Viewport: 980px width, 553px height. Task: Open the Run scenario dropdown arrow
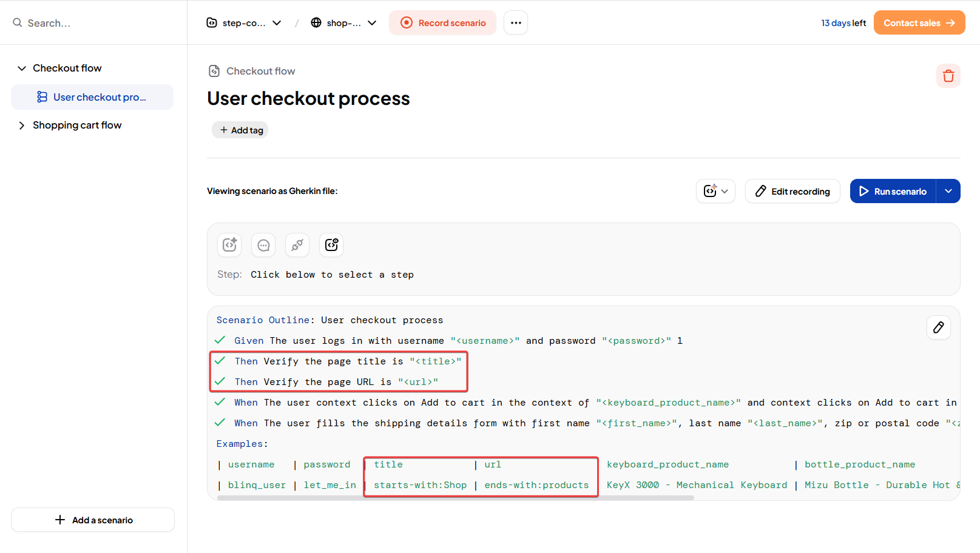pyautogui.click(x=948, y=191)
